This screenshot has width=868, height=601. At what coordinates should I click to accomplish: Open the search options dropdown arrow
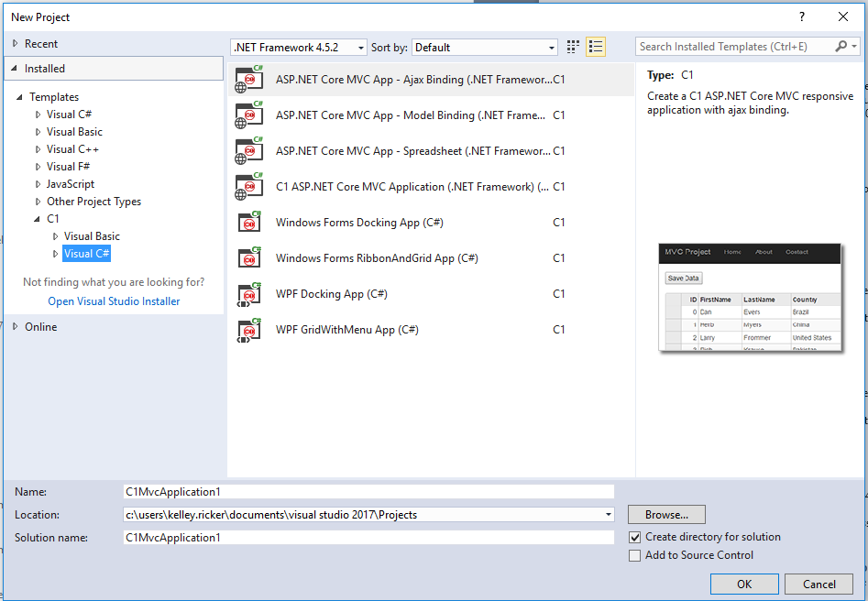point(855,47)
